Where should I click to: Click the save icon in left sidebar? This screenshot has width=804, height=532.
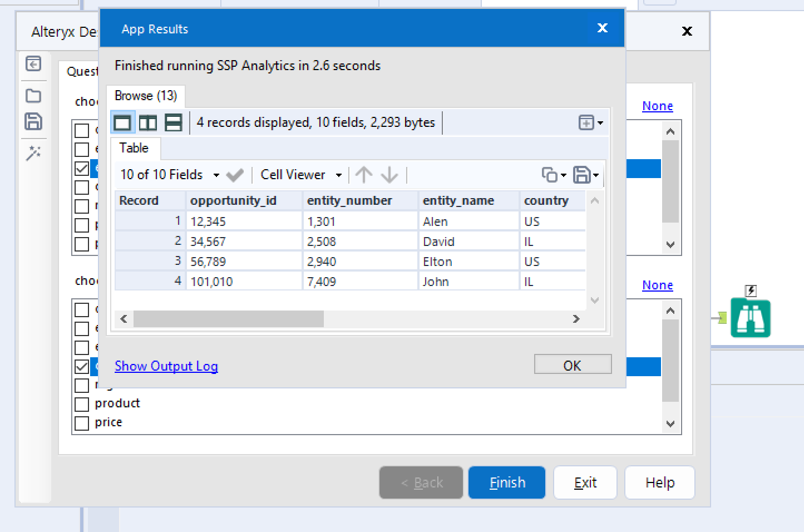click(33, 121)
